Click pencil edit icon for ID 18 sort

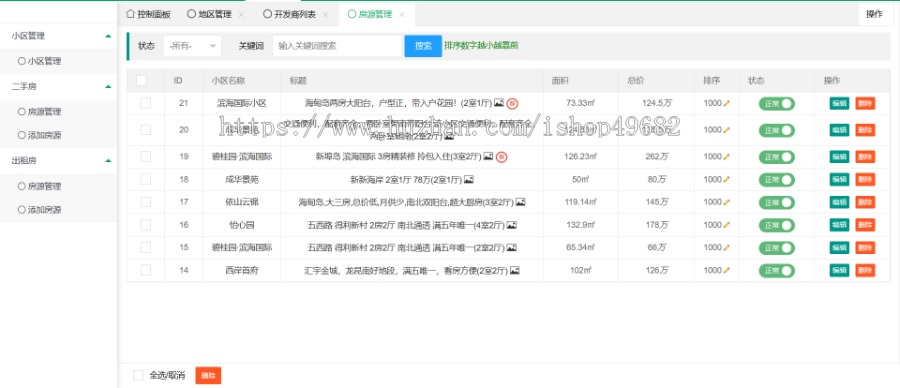point(727,180)
